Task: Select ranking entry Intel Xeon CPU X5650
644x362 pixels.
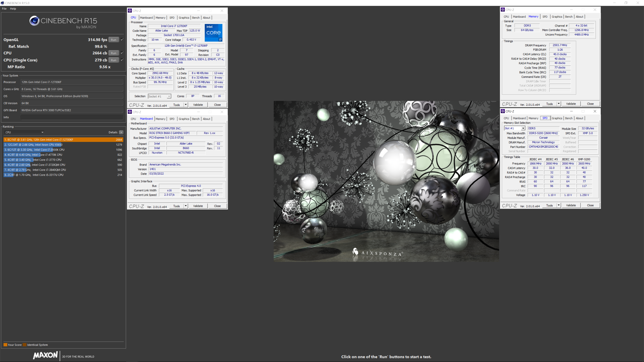Action: (63, 145)
